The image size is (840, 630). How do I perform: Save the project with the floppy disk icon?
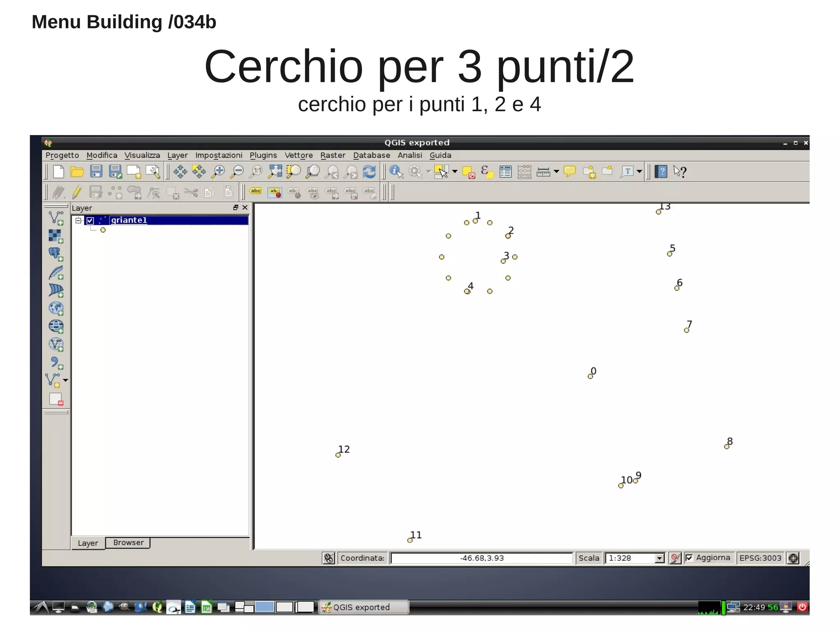[x=96, y=171]
